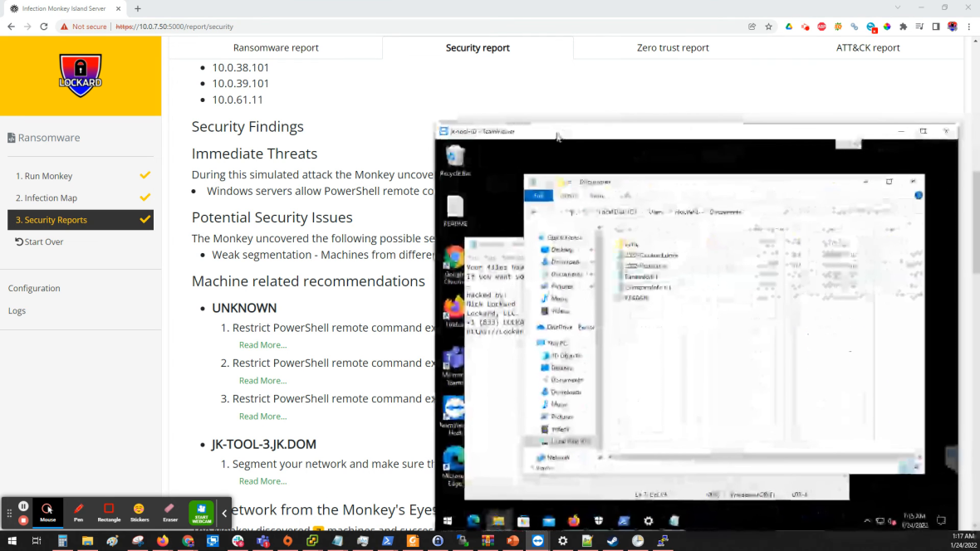The height and width of the screenshot is (551, 980).
Task: Open PowerShell from the host taskbar
Action: [x=388, y=541]
